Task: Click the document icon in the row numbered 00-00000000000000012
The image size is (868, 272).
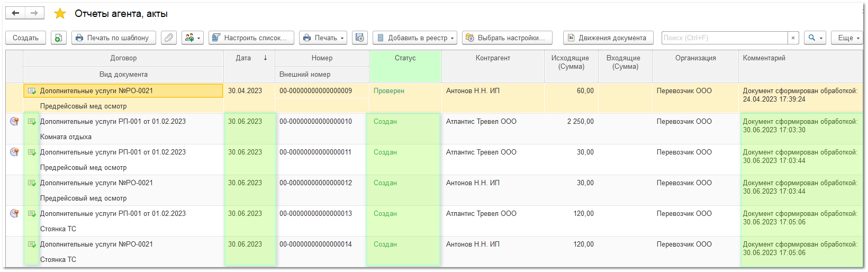Action: pos(32,183)
